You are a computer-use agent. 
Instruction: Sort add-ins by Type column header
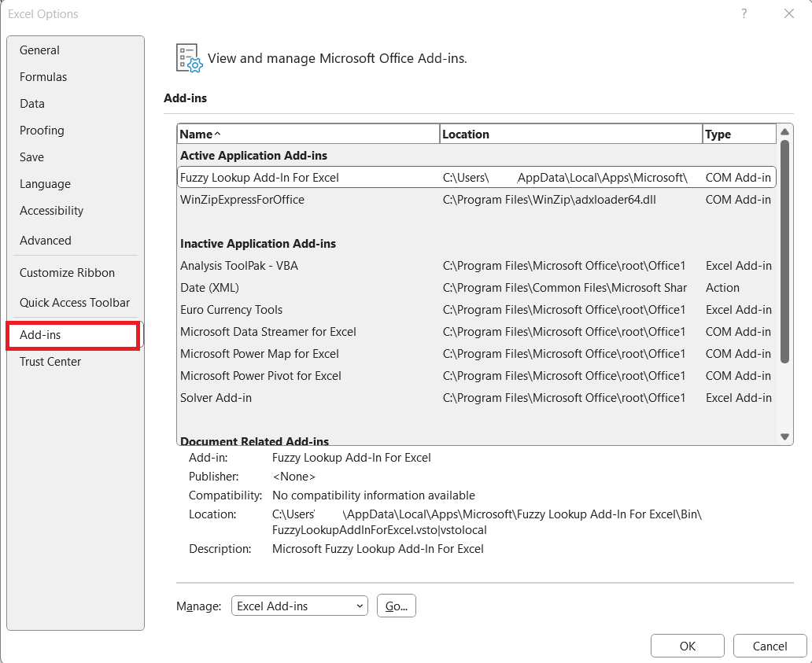pyautogui.click(x=740, y=134)
